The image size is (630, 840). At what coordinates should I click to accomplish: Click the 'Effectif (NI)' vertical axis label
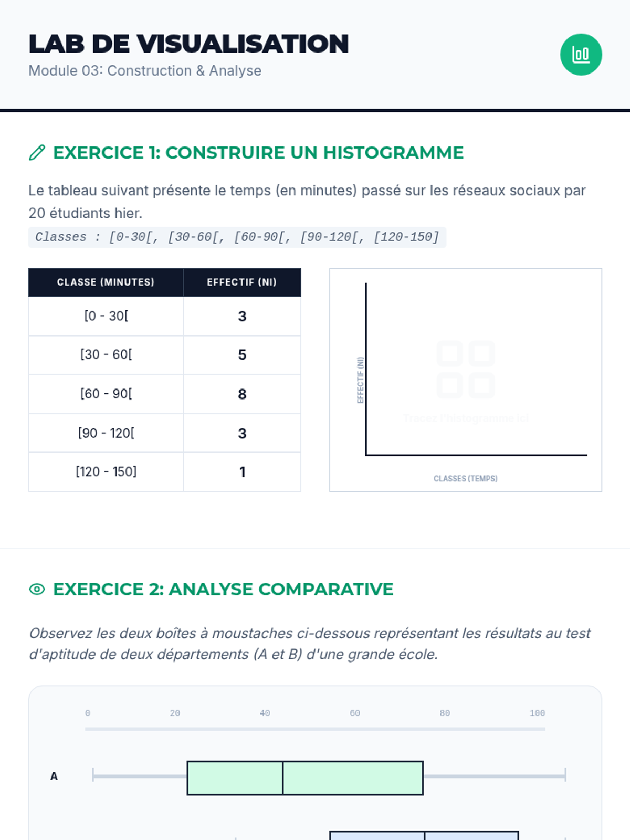[360, 380]
